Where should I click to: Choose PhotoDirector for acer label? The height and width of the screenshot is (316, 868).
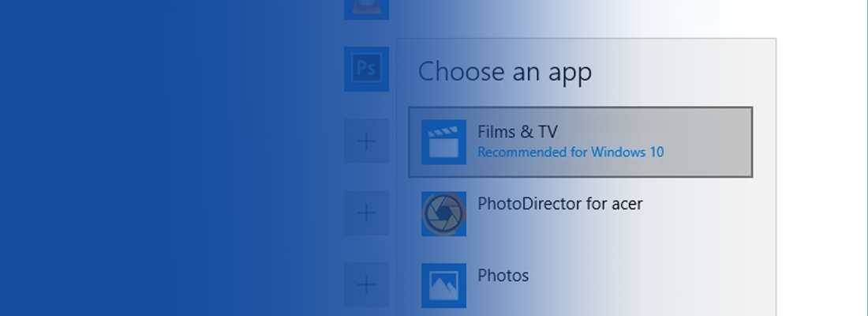(559, 204)
